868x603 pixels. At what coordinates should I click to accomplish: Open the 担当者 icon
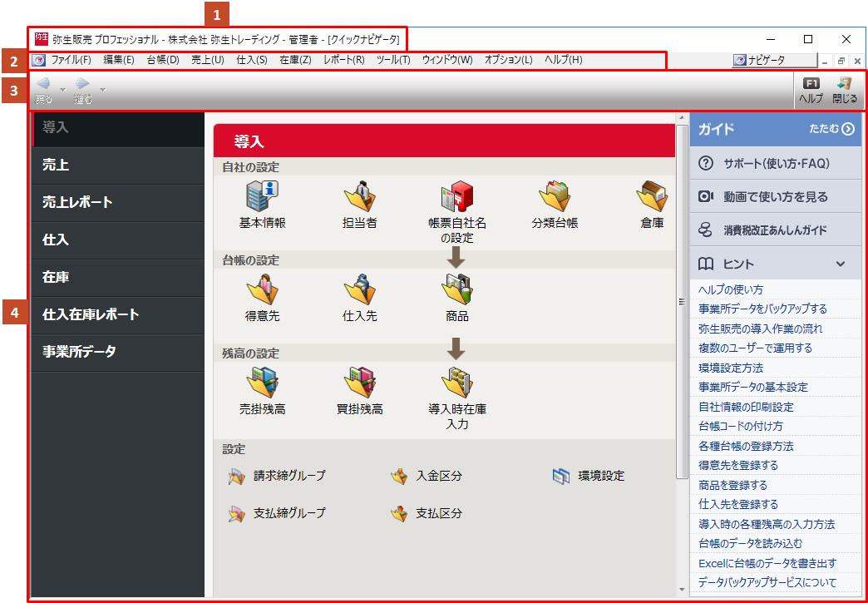pyautogui.click(x=360, y=197)
